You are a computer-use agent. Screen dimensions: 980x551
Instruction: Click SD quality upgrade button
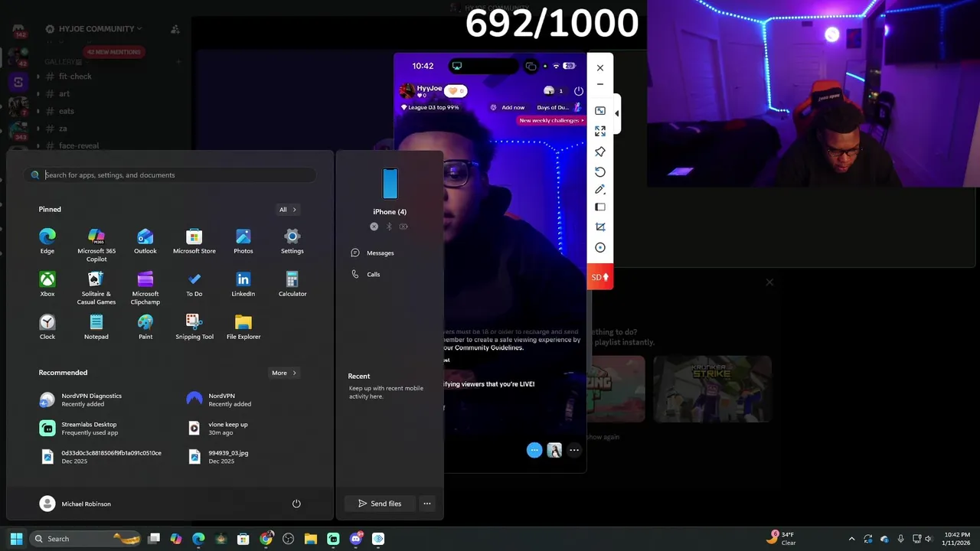[600, 277]
